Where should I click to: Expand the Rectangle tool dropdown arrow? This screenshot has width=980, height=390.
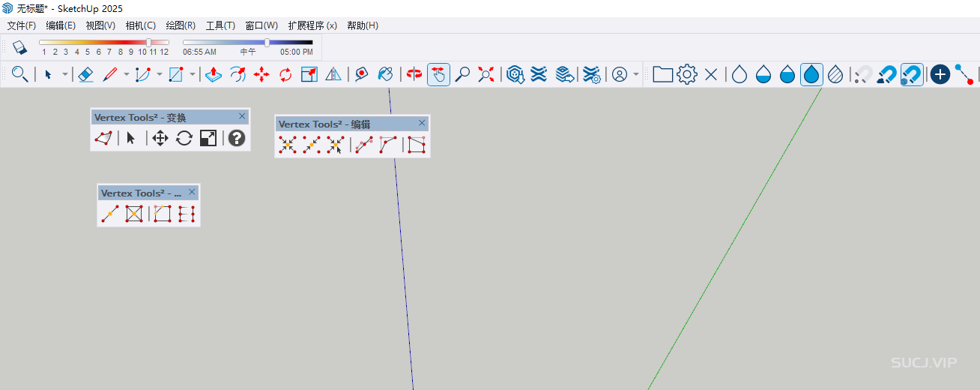193,74
